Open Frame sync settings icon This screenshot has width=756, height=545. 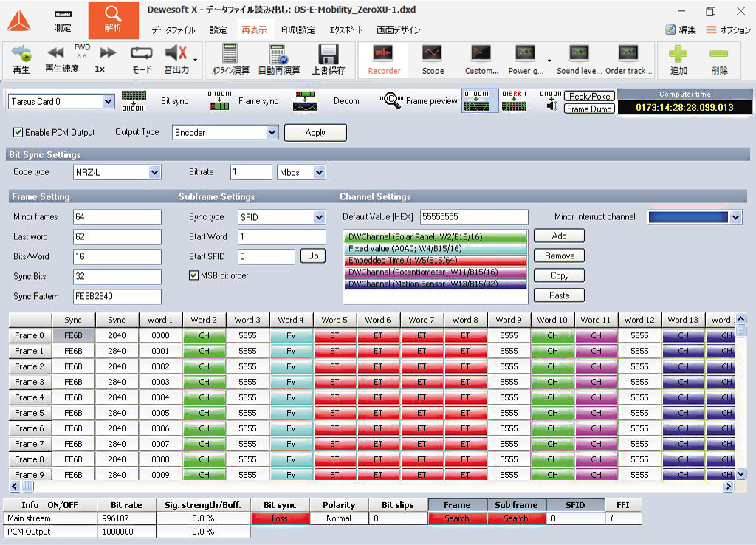click(x=219, y=100)
